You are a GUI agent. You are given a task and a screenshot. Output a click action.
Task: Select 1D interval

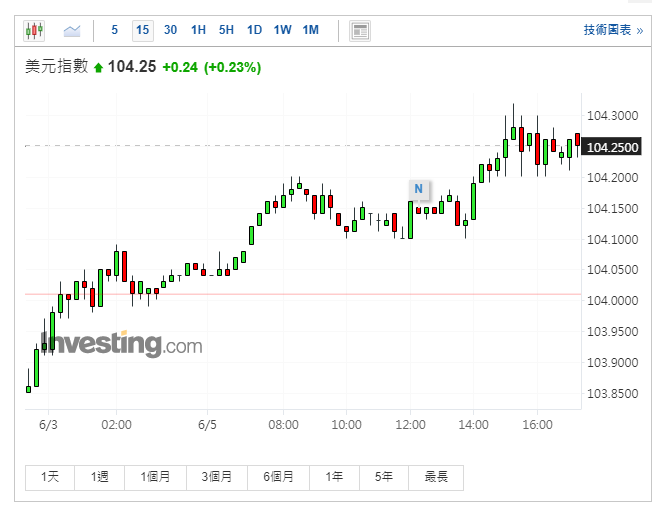254,30
